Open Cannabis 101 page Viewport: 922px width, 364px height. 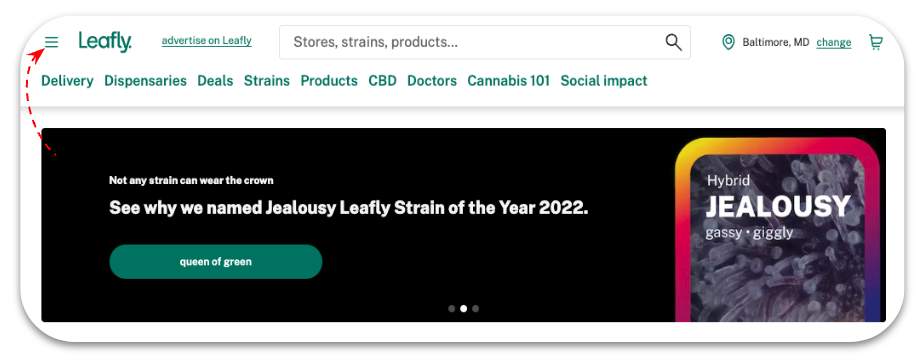pos(509,81)
